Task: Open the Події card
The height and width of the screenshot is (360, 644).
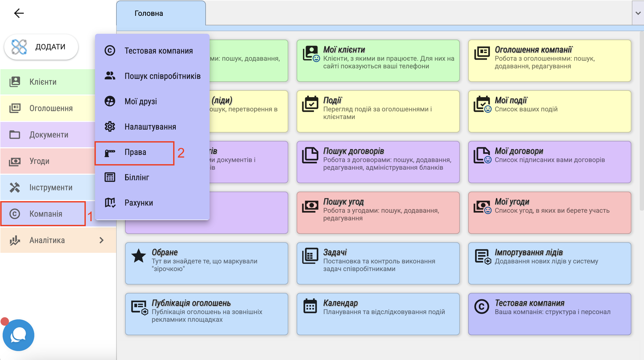Action: point(378,111)
